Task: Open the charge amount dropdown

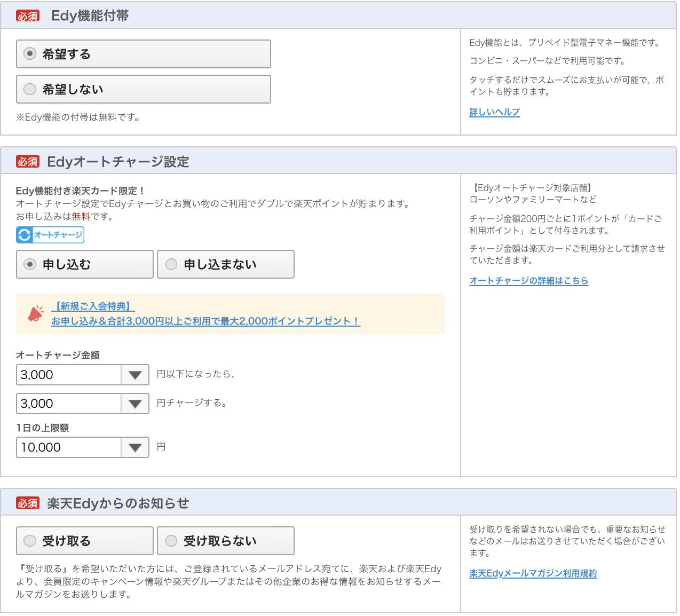Action: point(135,403)
